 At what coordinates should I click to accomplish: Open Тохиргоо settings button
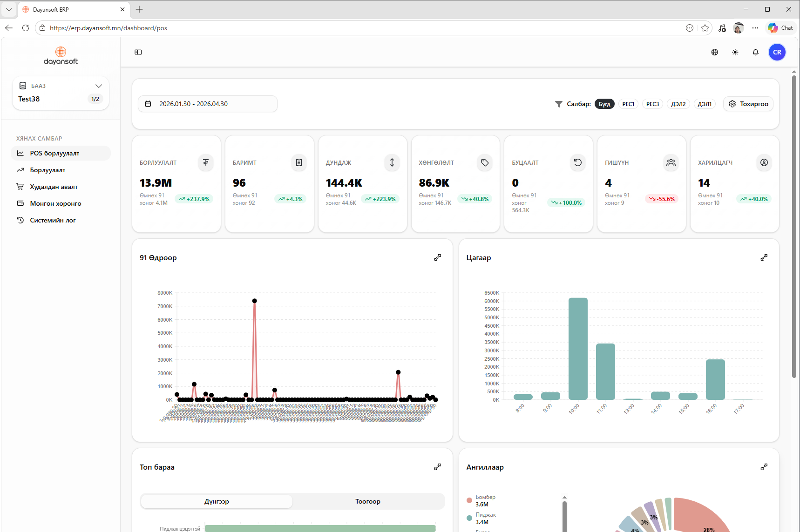click(x=748, y=104)
